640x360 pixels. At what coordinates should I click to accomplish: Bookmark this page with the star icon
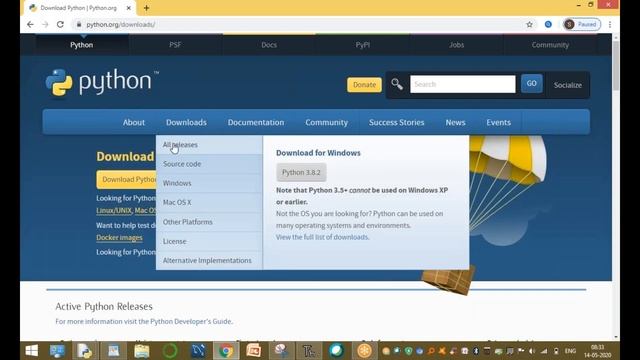529,24
